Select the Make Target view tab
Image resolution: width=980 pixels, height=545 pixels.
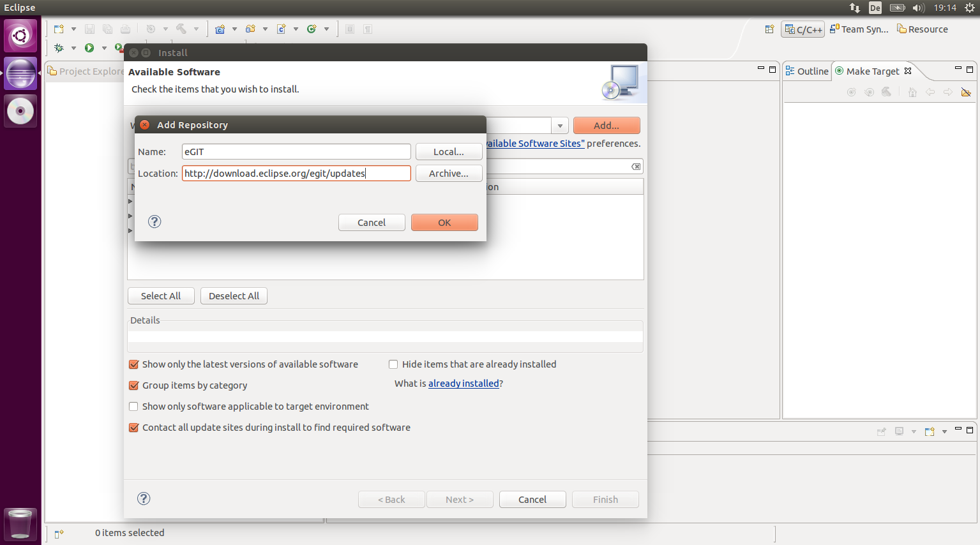click(873, 71)
